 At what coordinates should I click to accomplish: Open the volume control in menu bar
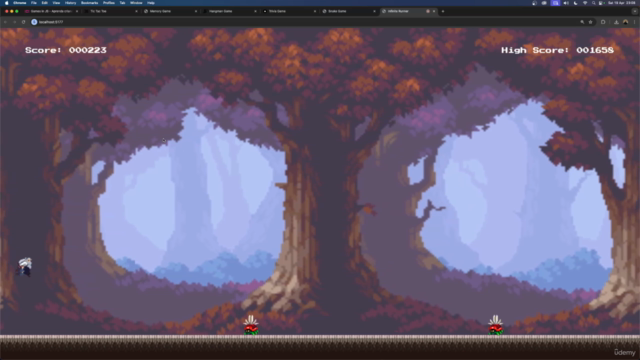(x=566, y=3)
